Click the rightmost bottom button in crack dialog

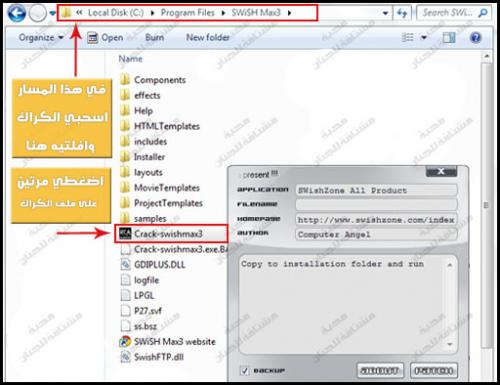point(434,370)
